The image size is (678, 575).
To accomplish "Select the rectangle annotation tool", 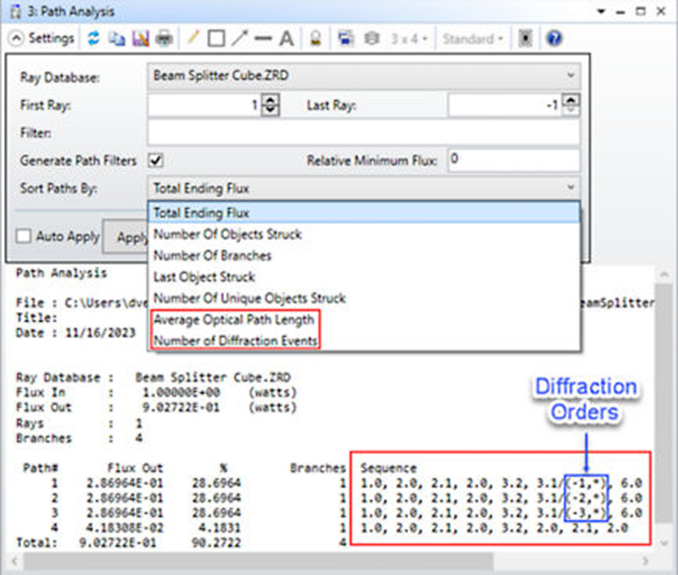I will (216, 38).
